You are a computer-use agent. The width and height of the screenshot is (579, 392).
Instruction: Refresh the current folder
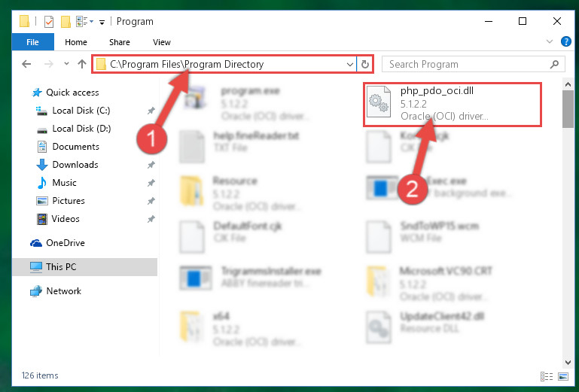[365, 64]
